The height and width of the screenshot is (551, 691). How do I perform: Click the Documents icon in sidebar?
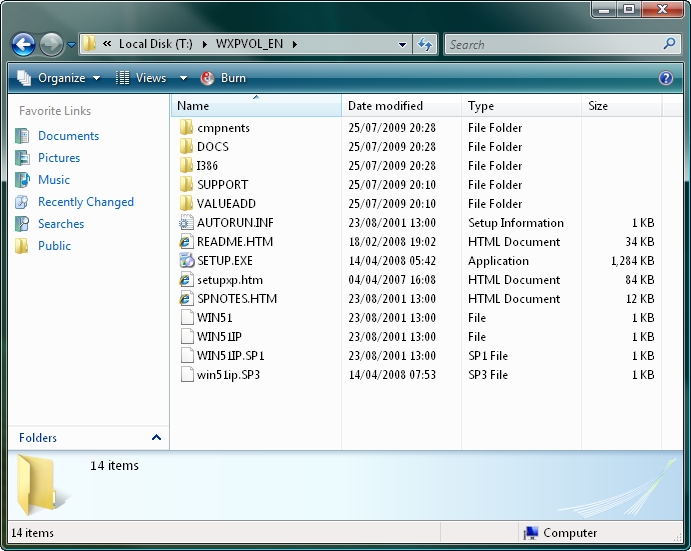pyautogui.click(x=22, y=136)
